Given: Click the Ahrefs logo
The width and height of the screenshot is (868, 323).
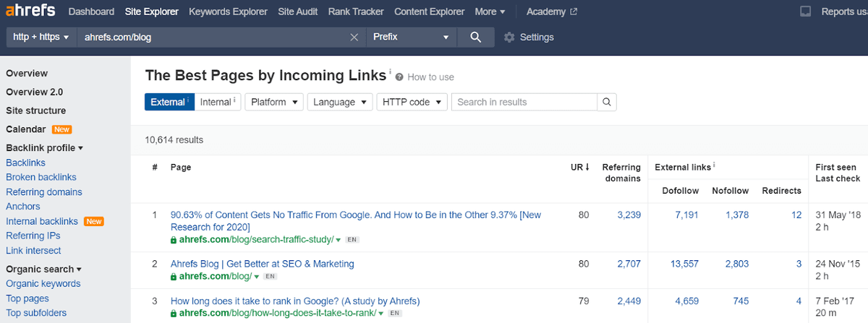Looking at the screenshot, I should click(x=29, y=12).
